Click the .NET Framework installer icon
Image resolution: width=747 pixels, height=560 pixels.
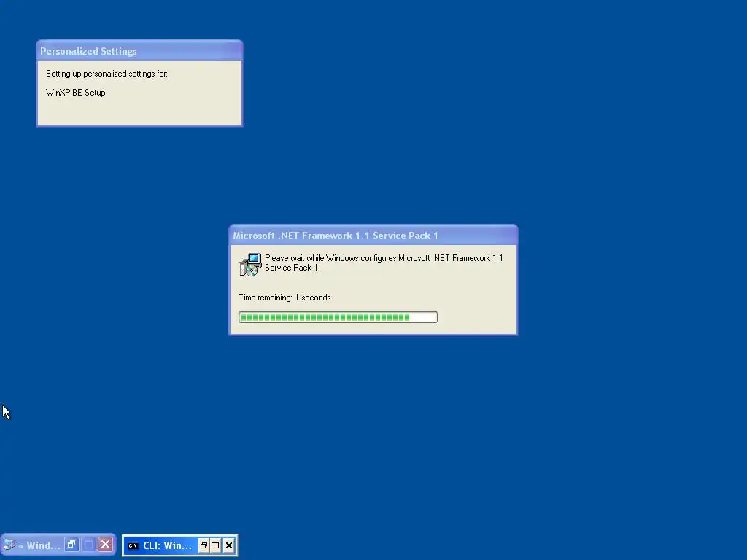250,265
